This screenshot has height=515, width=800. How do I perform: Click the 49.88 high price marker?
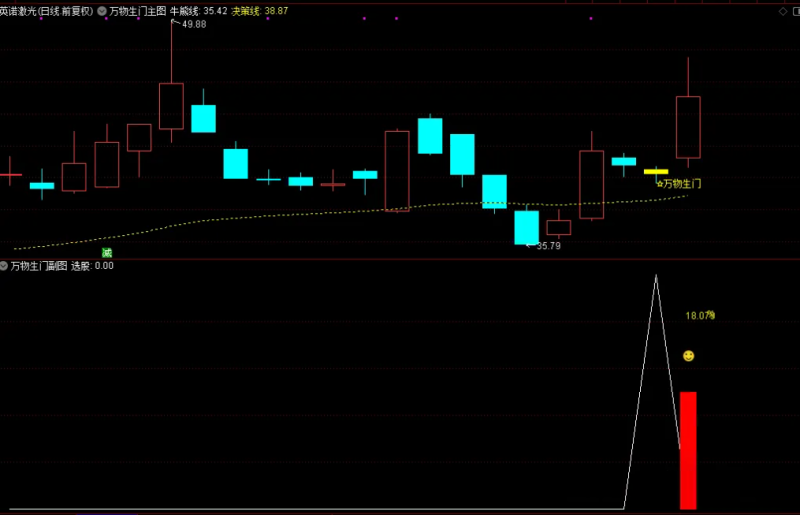click(193, 25)
